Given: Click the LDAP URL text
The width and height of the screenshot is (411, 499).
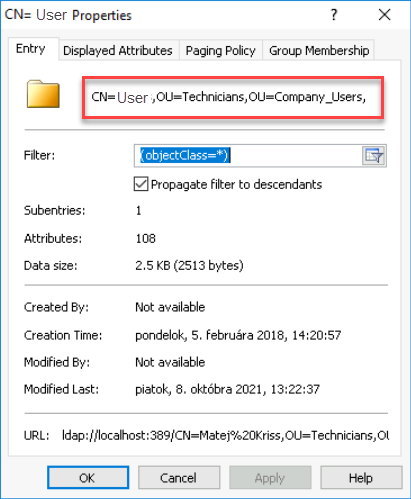Looking at the screenshot, I should (x=225, y=435).
